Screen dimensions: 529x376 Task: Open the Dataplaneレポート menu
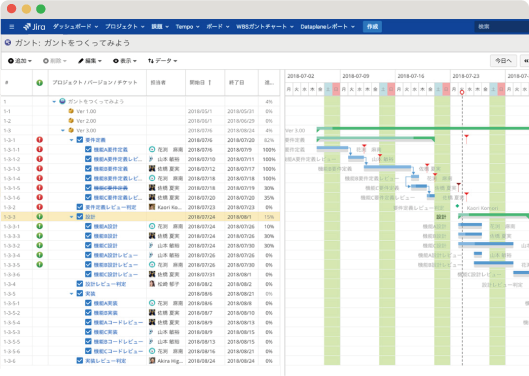(327, 27)
